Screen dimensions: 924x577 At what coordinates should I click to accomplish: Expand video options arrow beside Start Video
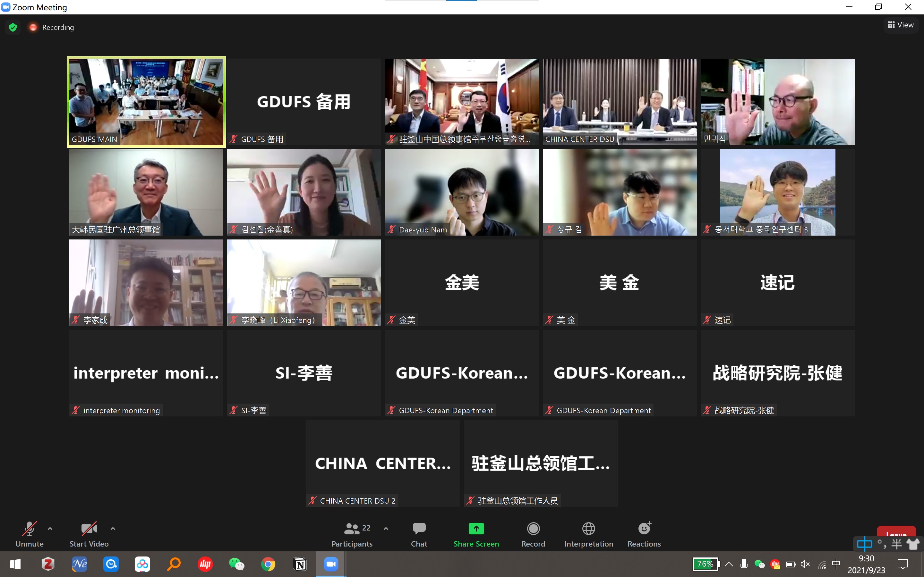pos(113,529)
